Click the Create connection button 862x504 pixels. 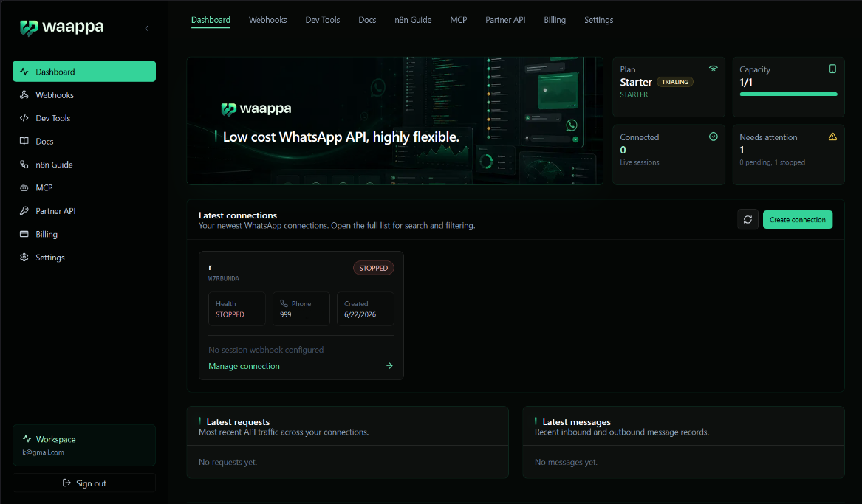798,220
